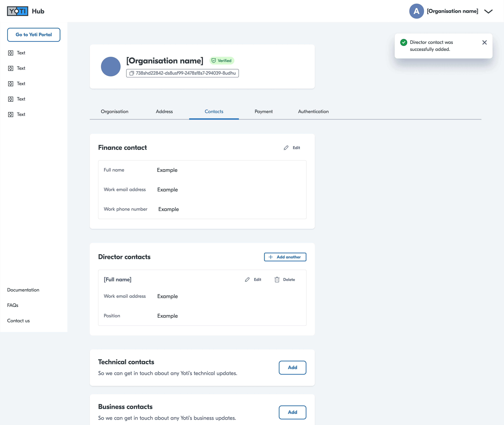Expand the organisation name dropdown chevron
This screenshot has width=504, height=425.
(x=488, y=11)
